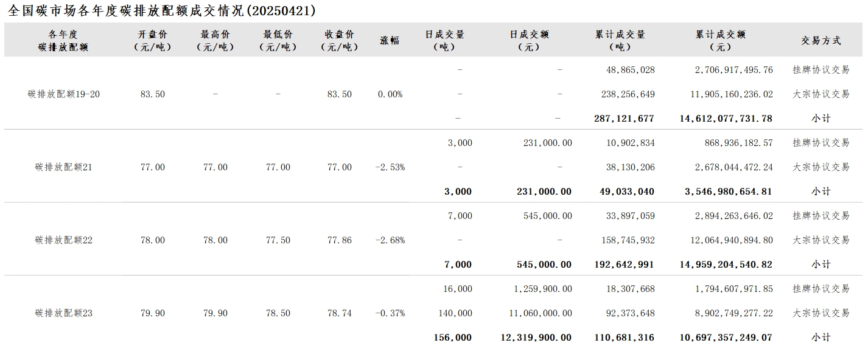Click the 交易方式 column header

(x=821, y=41)
